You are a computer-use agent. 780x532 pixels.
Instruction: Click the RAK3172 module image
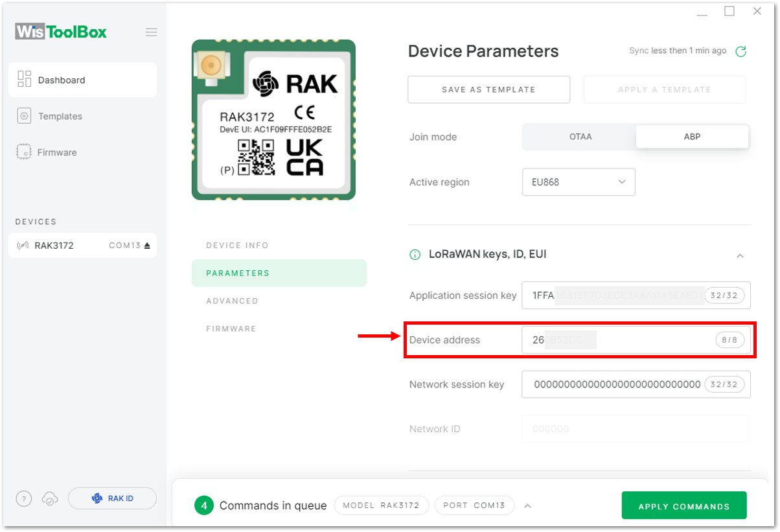coord(273,120)
